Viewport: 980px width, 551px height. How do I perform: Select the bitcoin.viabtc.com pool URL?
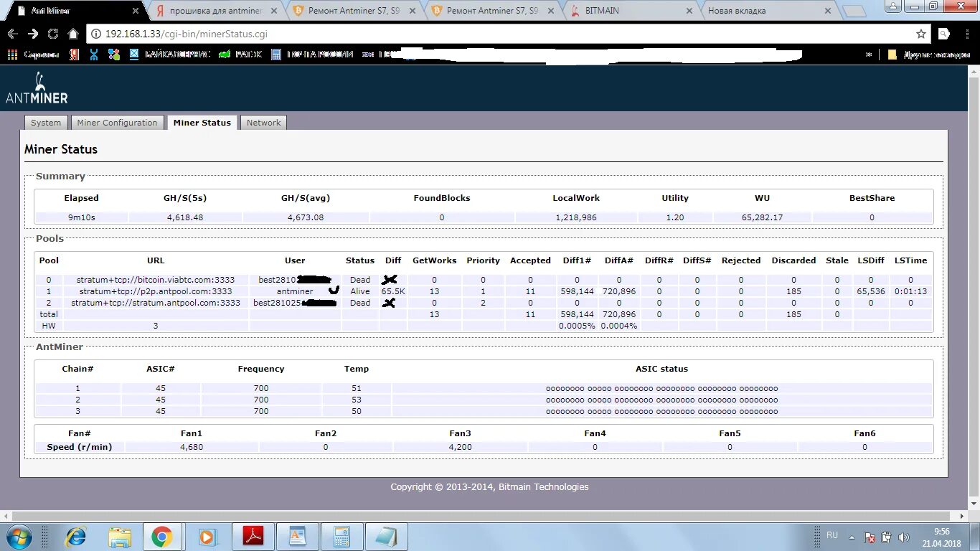(156, 280)
